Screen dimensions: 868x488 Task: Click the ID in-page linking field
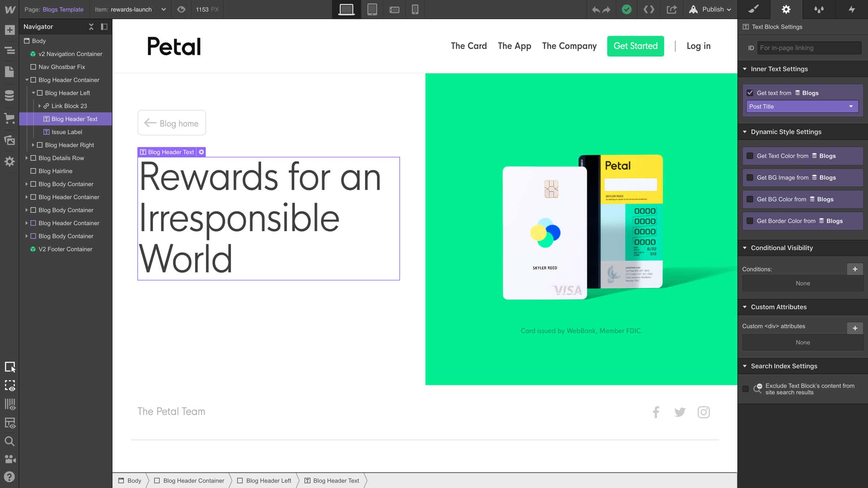(809, 48)
